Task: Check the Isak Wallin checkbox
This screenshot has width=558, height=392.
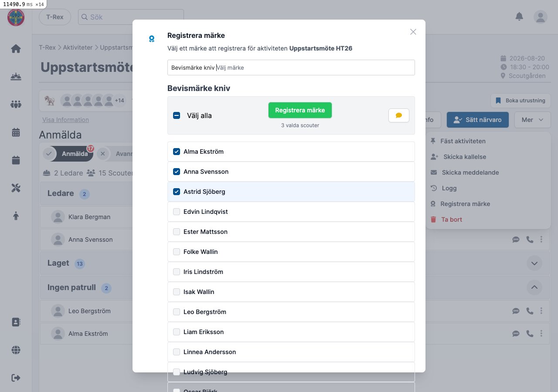Action: [177, 292]
